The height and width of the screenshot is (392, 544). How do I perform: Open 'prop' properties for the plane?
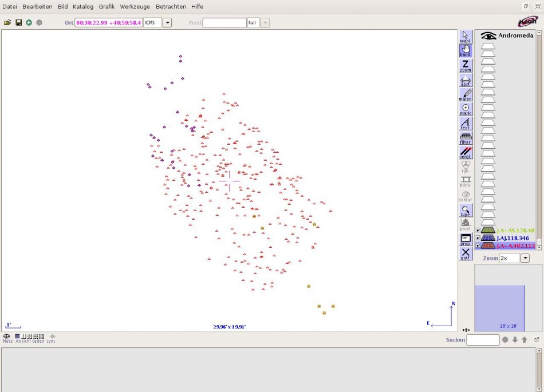(x=466, y=239)
